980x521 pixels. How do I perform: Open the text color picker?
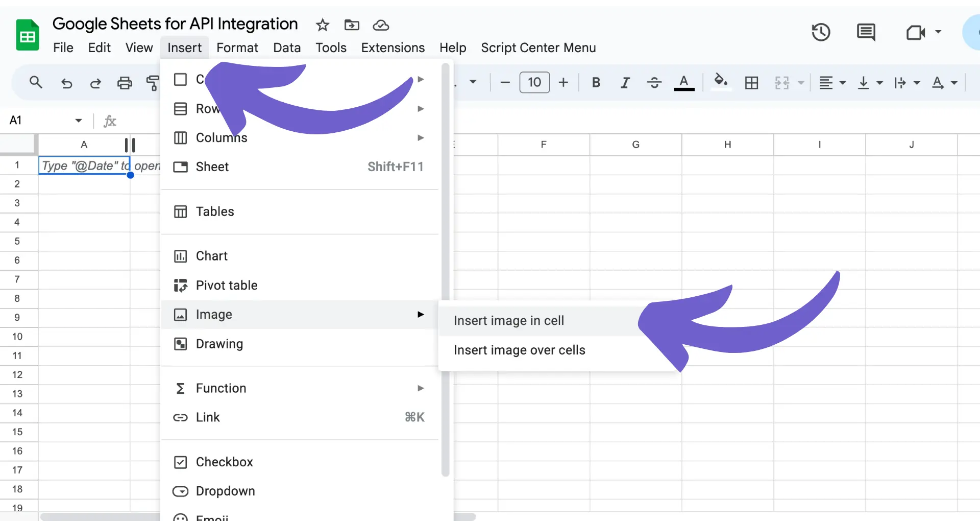684,82
